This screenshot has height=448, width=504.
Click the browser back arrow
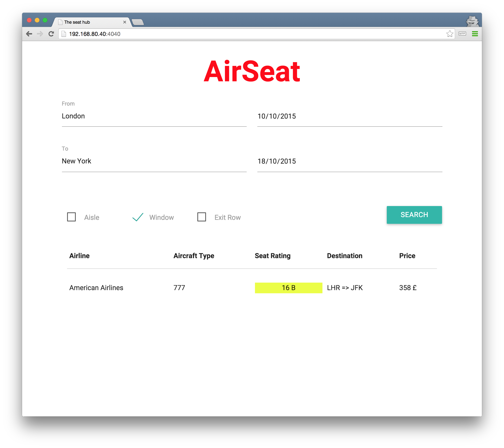click(x=29, y=34)
